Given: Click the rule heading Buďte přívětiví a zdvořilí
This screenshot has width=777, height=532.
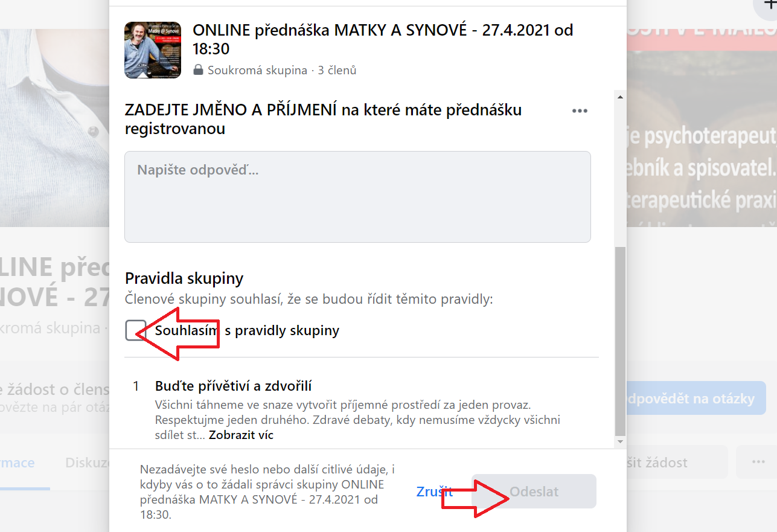Looking at the screenshot, I should (x=233, y=386).
